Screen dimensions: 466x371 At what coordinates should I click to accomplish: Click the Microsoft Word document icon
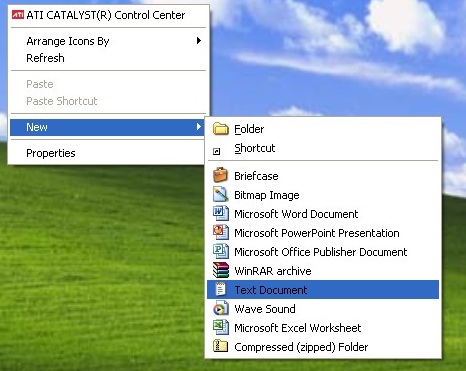220,213
